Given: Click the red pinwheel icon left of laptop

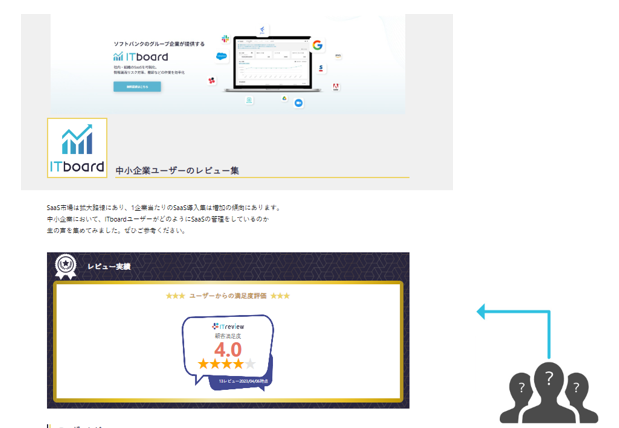Looking at the screenshot, I should 212,81.
